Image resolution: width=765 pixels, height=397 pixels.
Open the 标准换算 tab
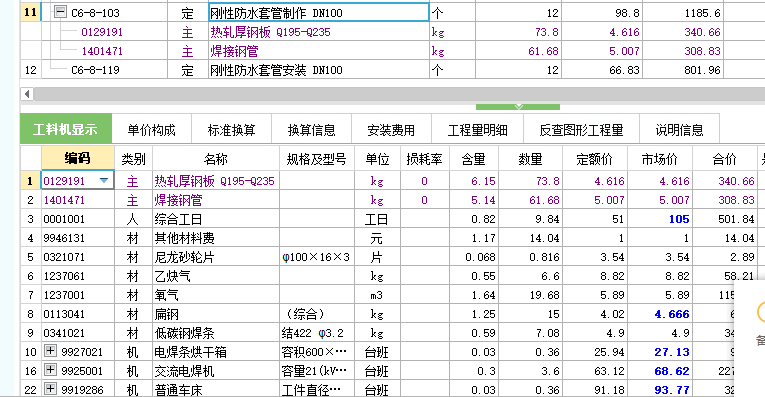click(x=231, y=130)
